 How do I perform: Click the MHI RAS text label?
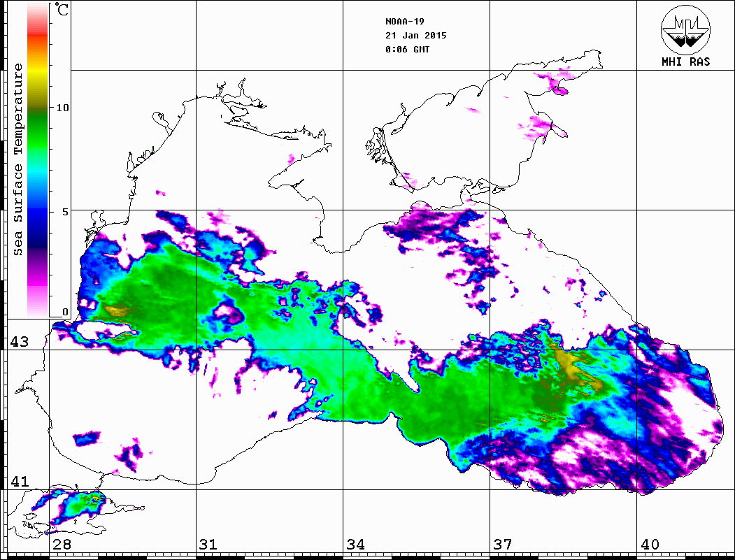tap(685, 62)
